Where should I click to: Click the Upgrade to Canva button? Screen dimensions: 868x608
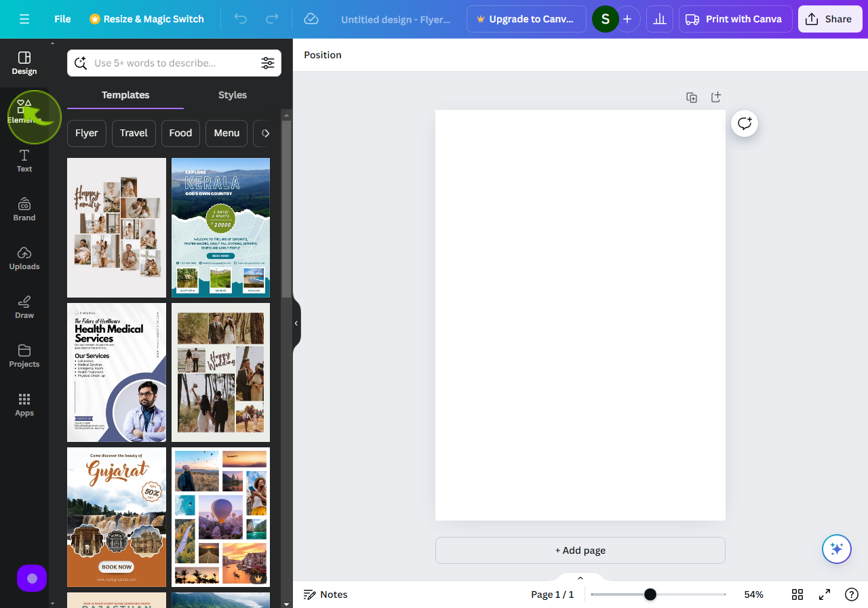526,19
